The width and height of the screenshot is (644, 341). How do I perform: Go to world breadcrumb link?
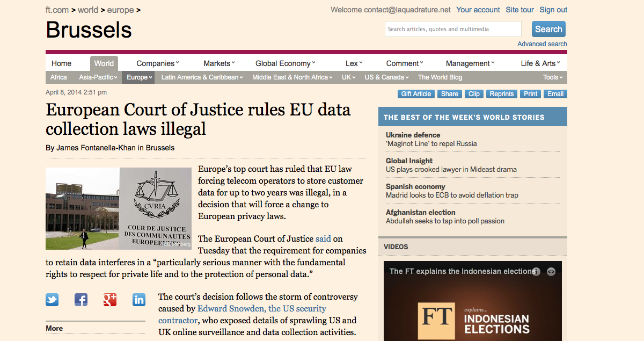[88, 10]
